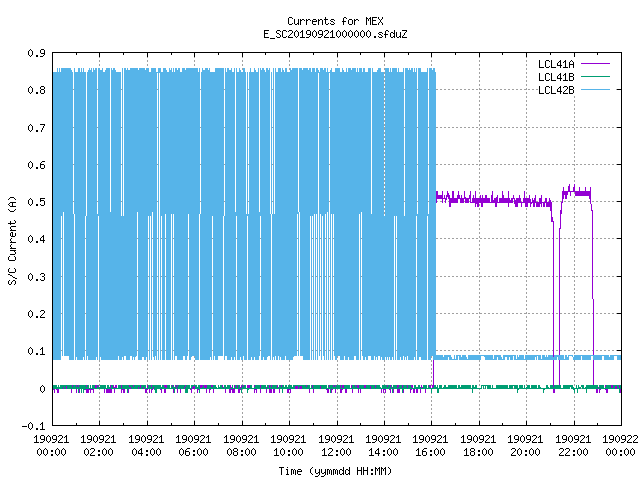The image size is (640, 480).
Task: Click the y-axis tick value 0.9
Action: pyautogui.click(x=36, y=53)
